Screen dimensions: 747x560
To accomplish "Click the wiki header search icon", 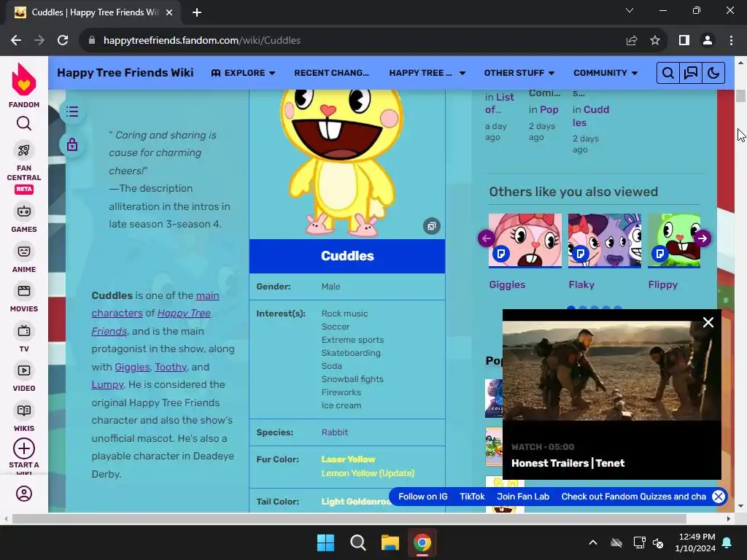I will click(x=668, y=73).
